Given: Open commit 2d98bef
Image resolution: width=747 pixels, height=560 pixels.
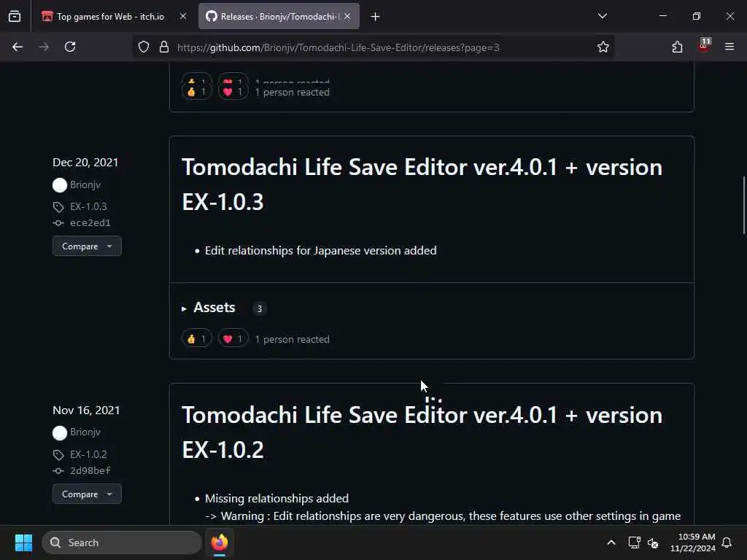Looking at the screenshot, I should coord(90,470).
